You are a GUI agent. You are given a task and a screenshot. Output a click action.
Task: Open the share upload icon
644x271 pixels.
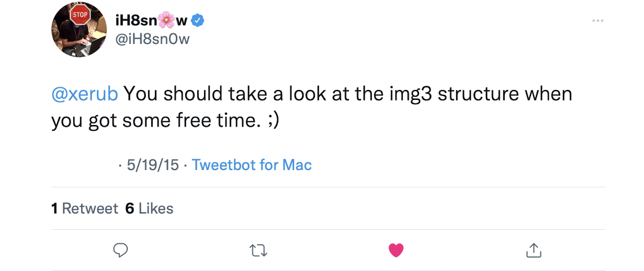coord(533,250)
